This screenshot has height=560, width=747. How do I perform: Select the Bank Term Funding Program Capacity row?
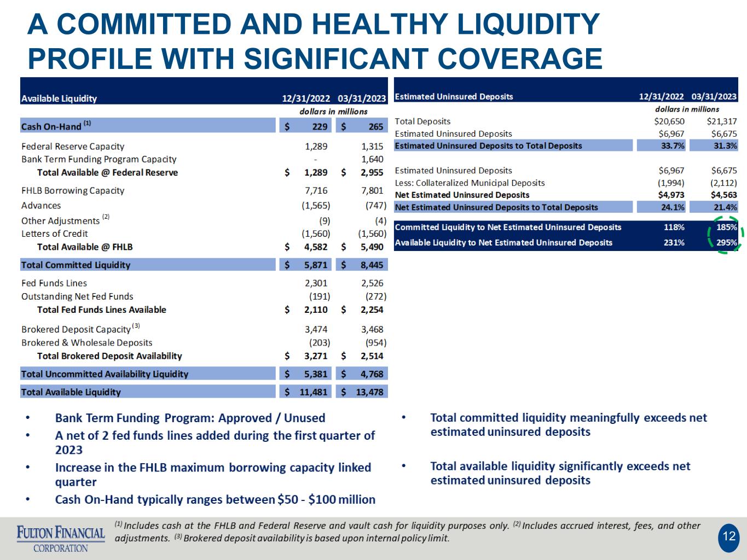click(x=204, y=159)
